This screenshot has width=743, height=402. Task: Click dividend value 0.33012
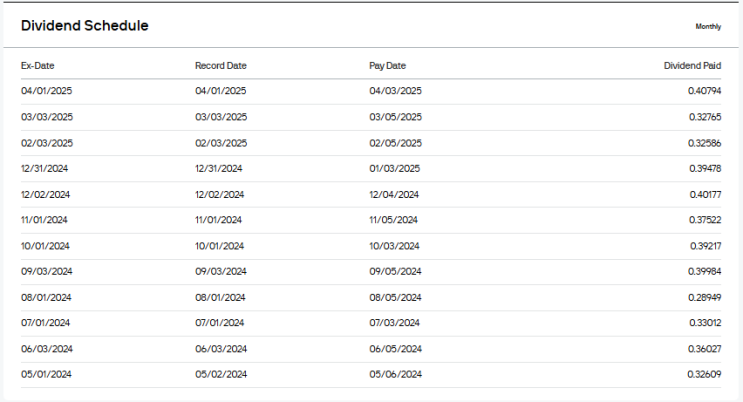[x=705, y=323]
